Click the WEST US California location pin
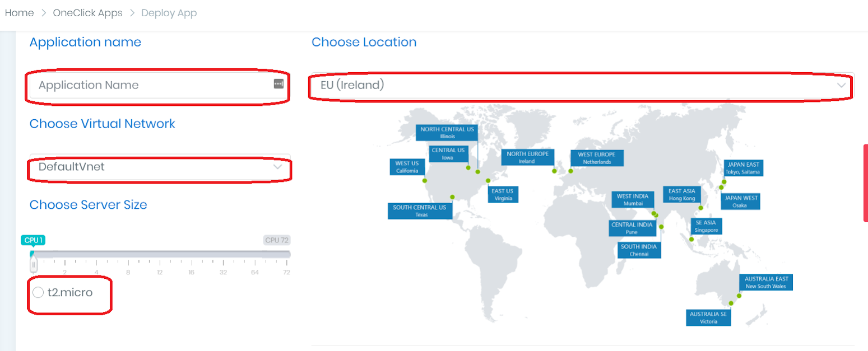The image size is (868, 351). point(407,166)
